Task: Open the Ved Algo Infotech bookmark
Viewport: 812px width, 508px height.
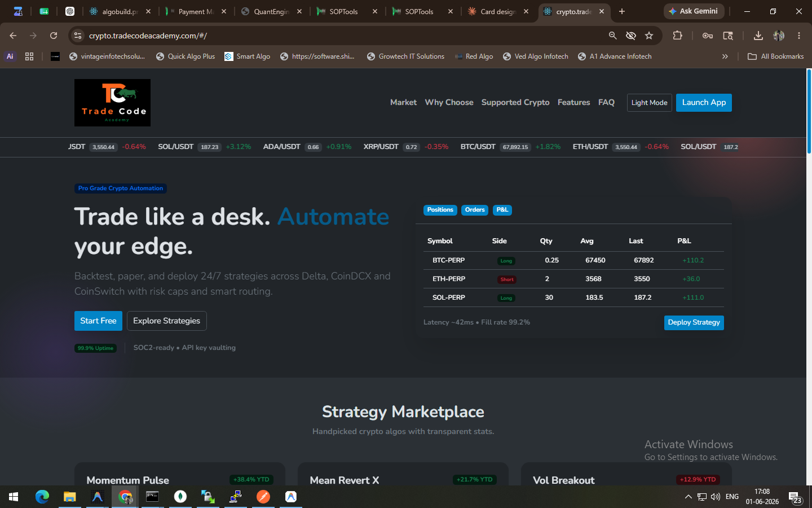Action: 536,56
